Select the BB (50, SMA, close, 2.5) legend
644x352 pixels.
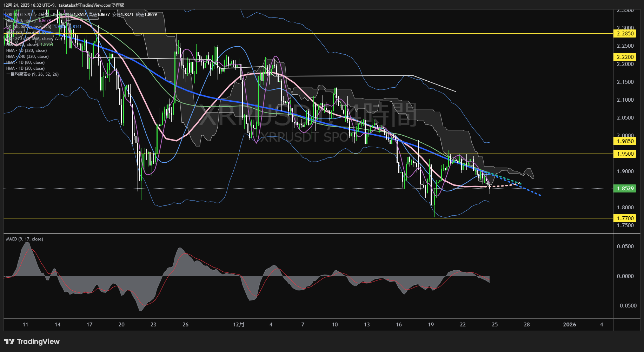pos(29,27)
